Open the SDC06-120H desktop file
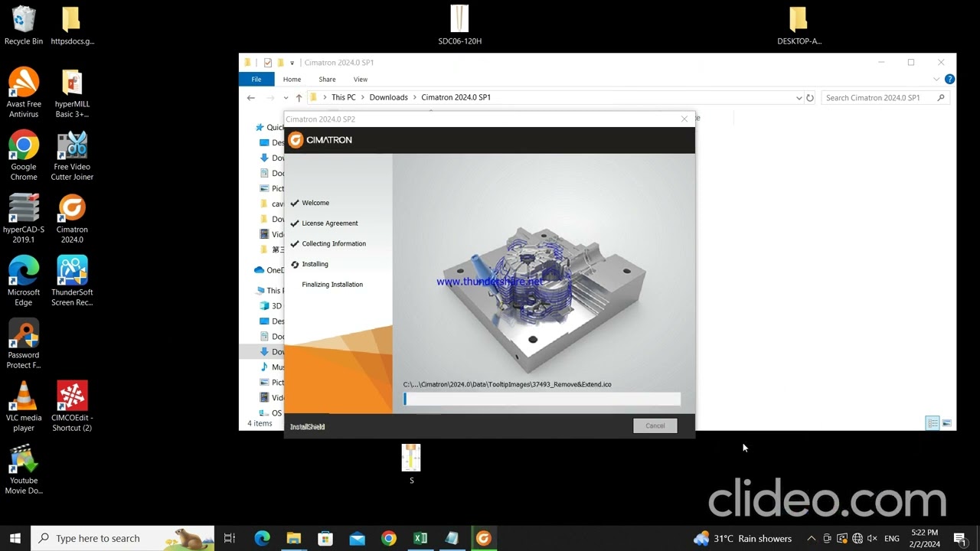This screenshot has width=980, height=551. click(x=459, y=25)
